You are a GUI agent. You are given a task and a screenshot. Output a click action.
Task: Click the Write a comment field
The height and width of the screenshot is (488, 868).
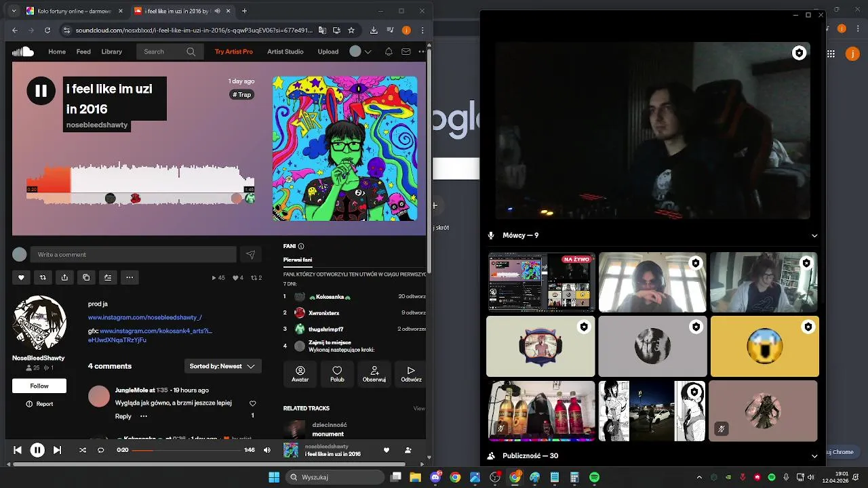pyautogui.click(x=133, y=254)
